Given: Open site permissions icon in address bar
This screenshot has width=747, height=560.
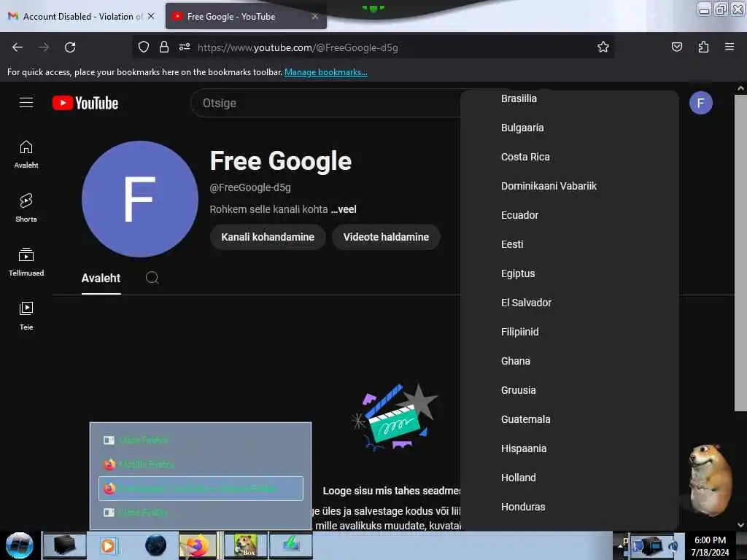Looking at the screenshot, I should tap(185, 47).
